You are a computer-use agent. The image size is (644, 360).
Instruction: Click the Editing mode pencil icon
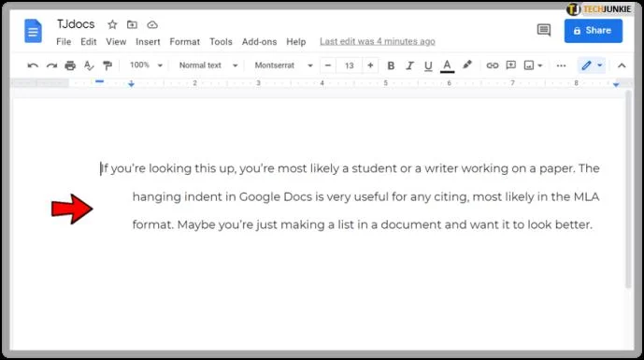click(586, 65)
